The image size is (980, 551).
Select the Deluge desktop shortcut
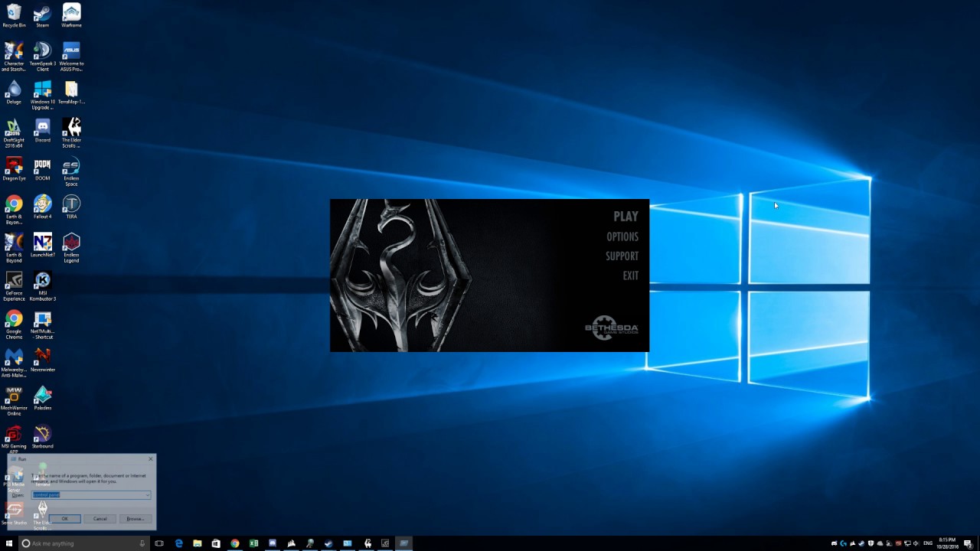click(x=14, y=92)
